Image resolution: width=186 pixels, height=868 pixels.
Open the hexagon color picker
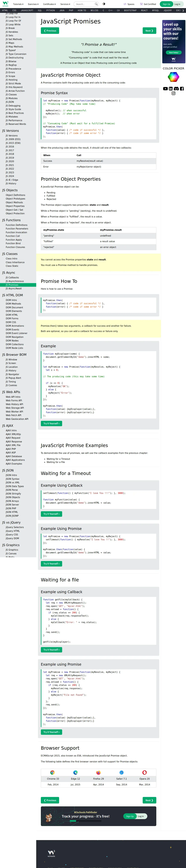[174, 77]
